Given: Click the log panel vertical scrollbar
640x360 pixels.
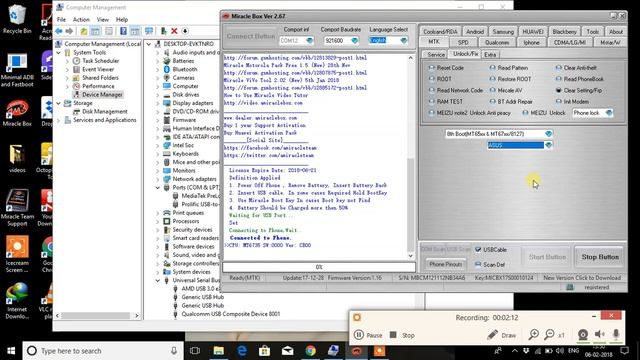Looking at the screenshot, I should coord(411,156).
